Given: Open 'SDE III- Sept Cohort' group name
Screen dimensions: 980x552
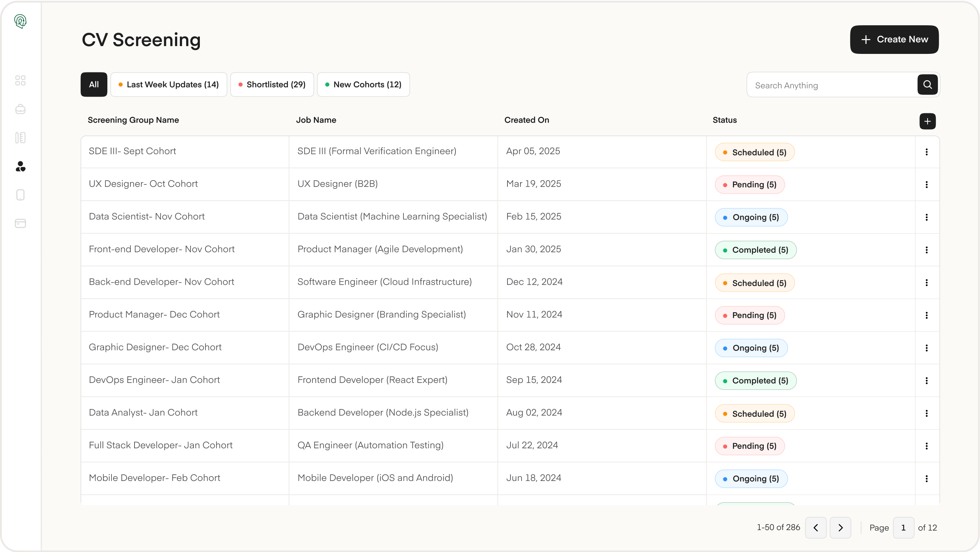Looking at the screenshot, I should [132, 151].
